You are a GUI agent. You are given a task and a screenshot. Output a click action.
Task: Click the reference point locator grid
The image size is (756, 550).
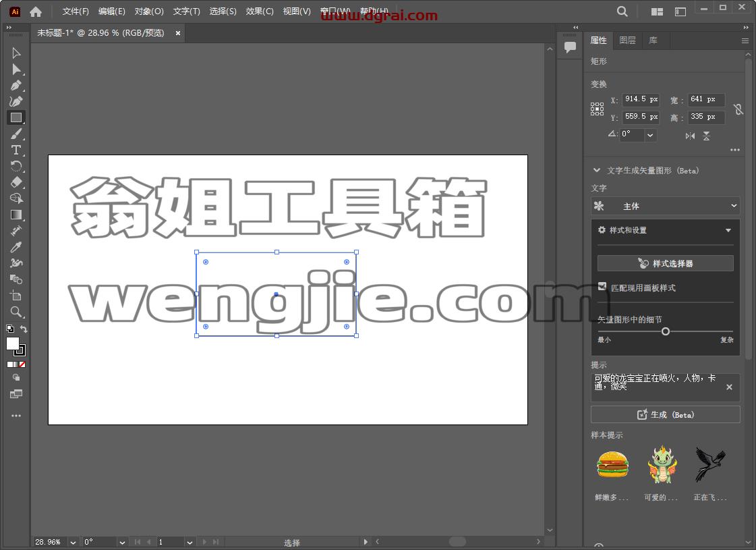click(x=597, y=109)
